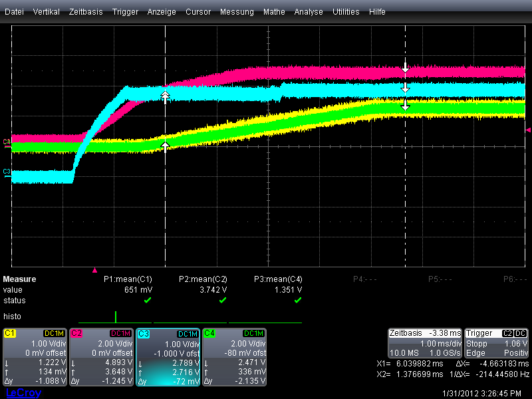Click the P3 value 1.351 V
The width and height of the screenshot is (532, 399).
[x=289, y=290]
